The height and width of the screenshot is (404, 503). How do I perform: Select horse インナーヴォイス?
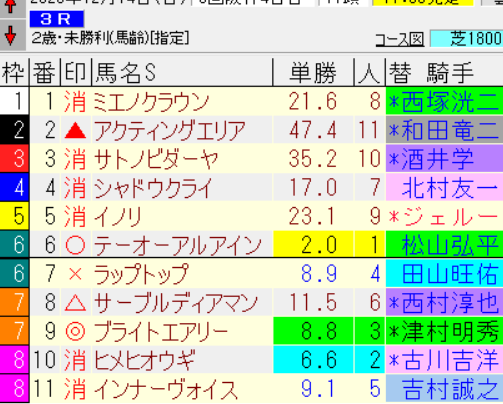coord(166,389)
